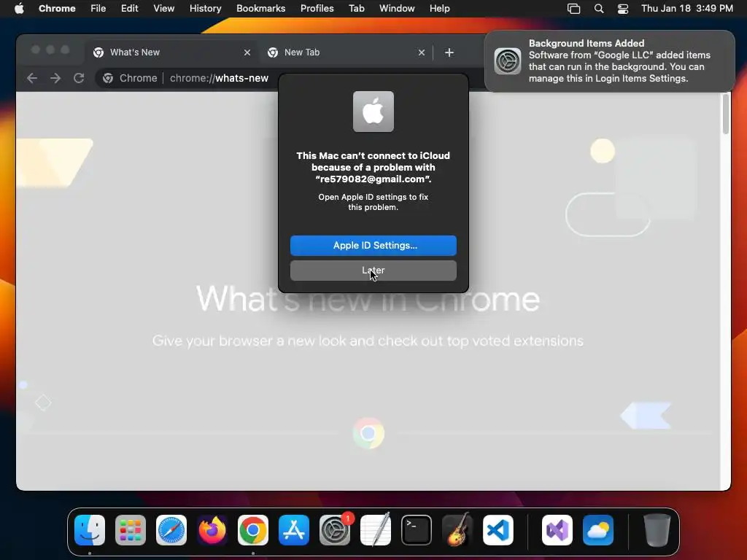This screenshot has width=747, height=560.
Task: Close the What's New tab
Action: (247, 52)
